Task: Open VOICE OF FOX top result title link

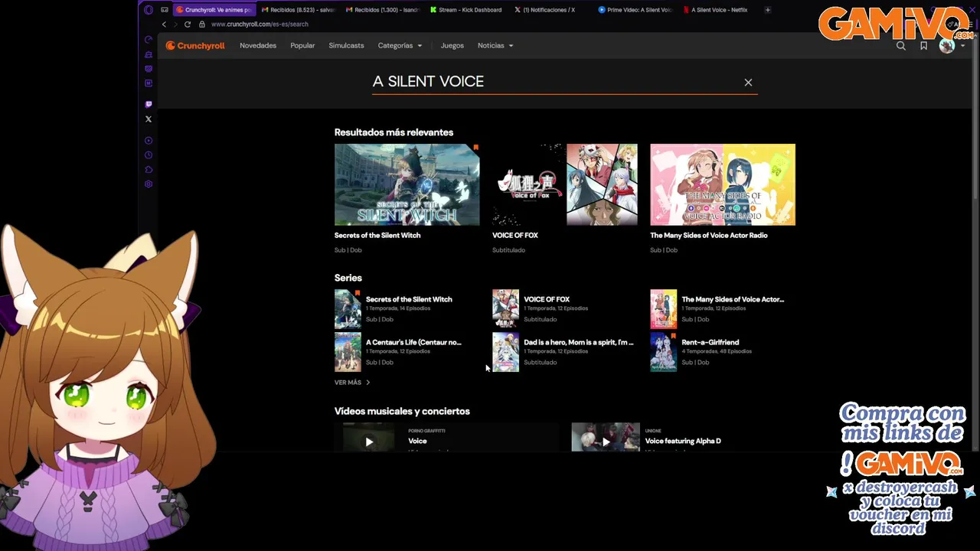Action: (515, 236)
